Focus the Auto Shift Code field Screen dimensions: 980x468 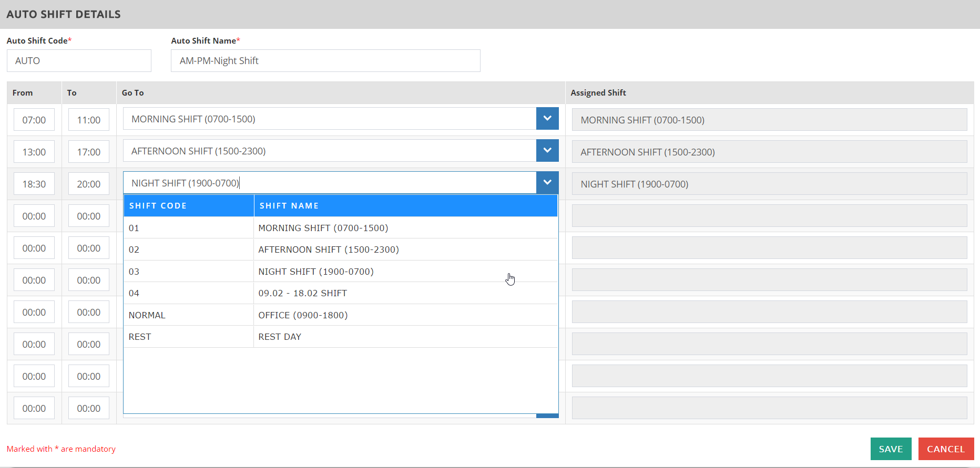pos(79,61)
